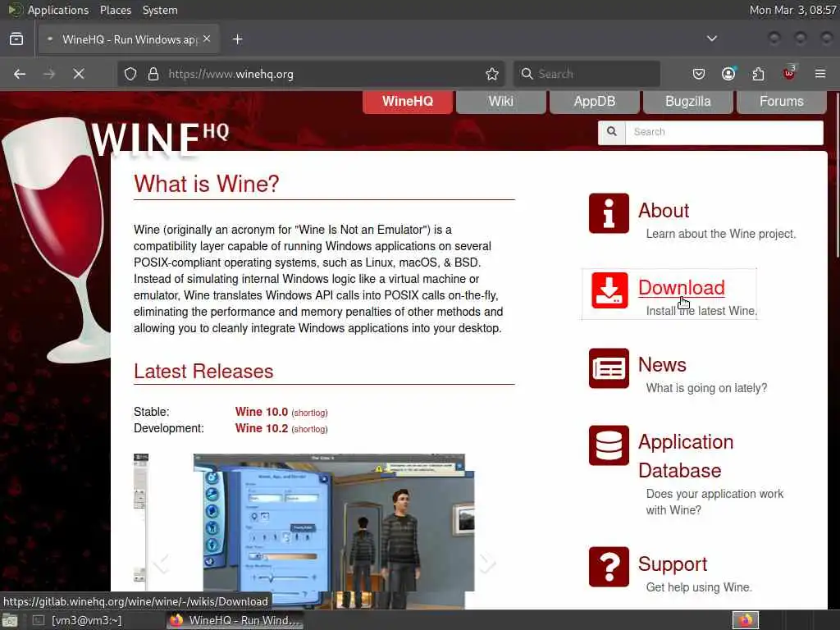This screenshot has height=630, width=840.
Task: Go back with the browser back arrow
Action: (20, 74)
